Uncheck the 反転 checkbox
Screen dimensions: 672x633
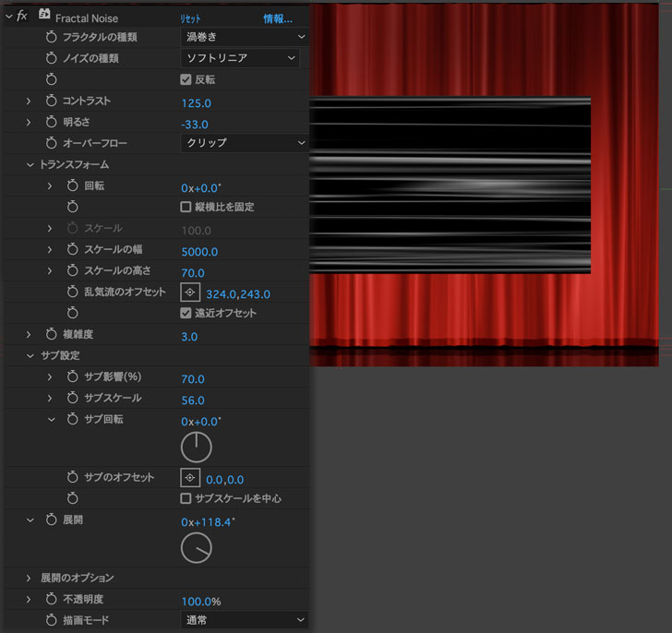coord(186,79)
